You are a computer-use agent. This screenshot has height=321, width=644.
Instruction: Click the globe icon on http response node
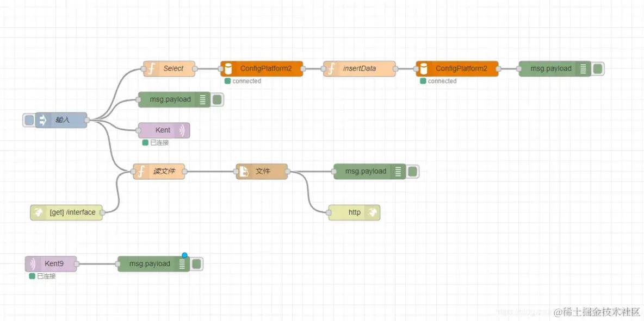373,212
